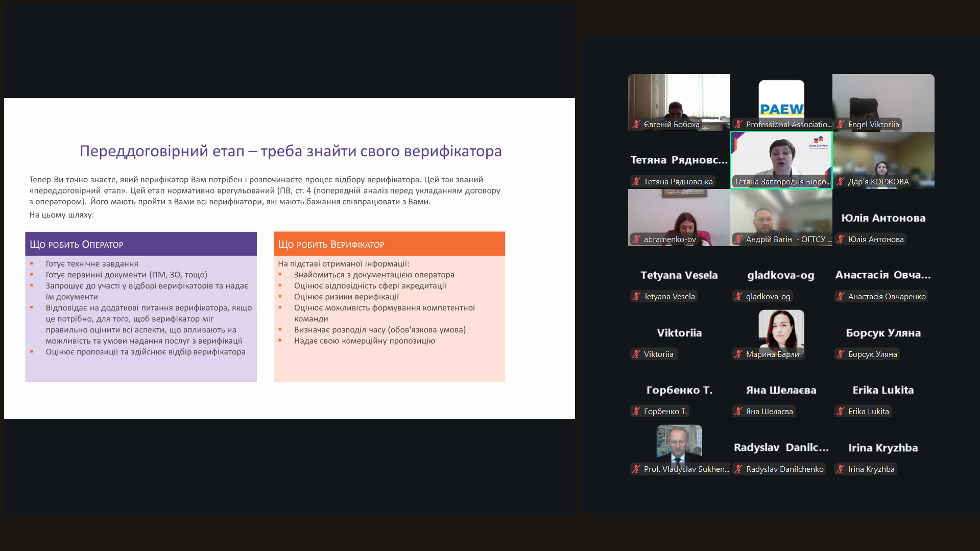Viewport: 980px width, 551px height.
Task: Click the purple "Що робить Оператор" header
Action: [x=141, y=244]
